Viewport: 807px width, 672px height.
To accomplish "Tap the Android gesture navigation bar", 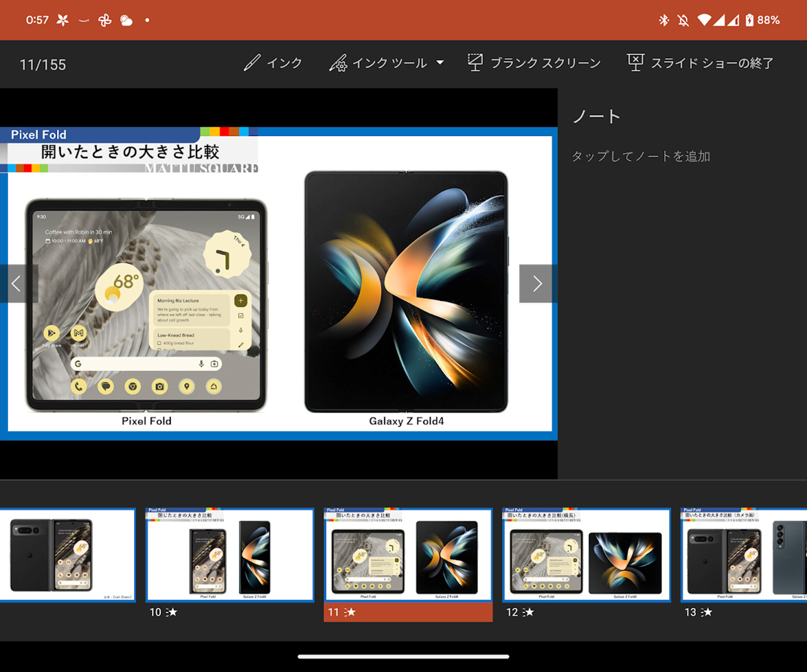I will point(403,656).
